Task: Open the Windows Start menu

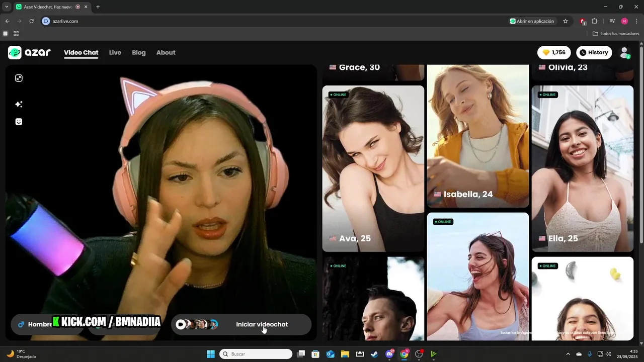Action: click(211, 354)
